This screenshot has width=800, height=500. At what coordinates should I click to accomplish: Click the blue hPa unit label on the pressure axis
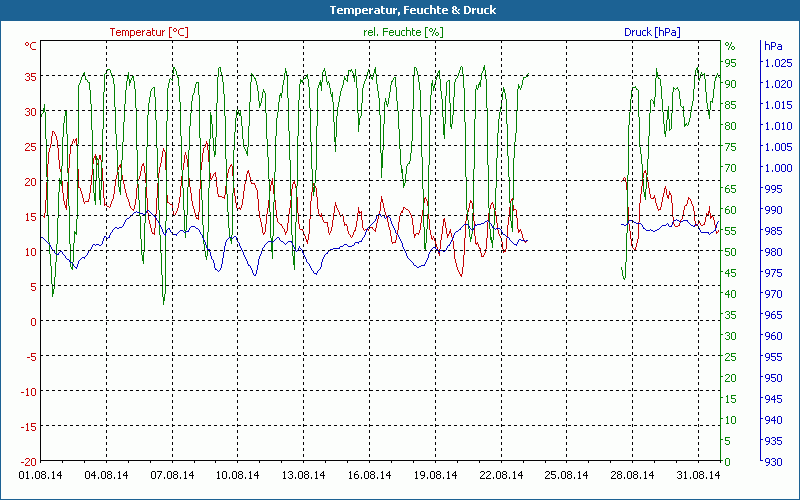pyautogui.click(x=773, y=46)
